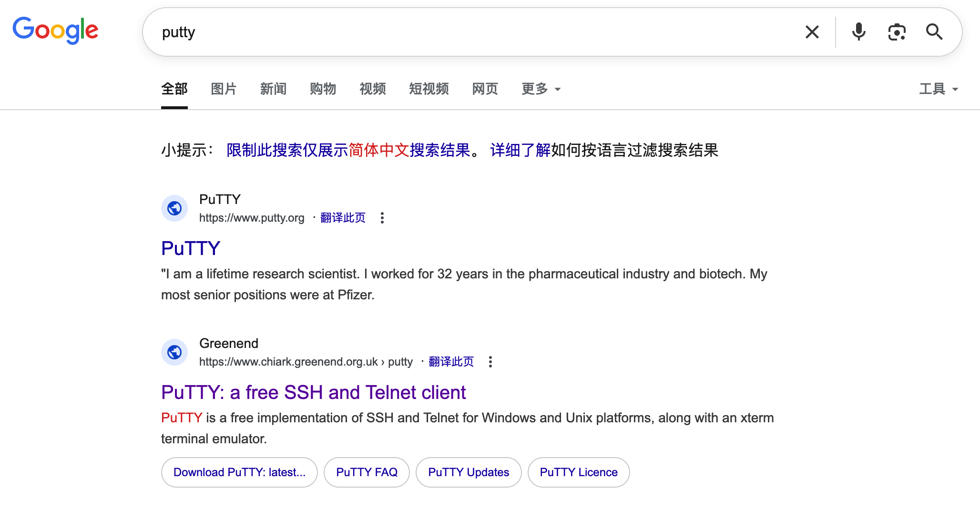The image size is (980, 510).
Task: Open three-dot menu for putty.org result
Action: [x=382, y=218]
